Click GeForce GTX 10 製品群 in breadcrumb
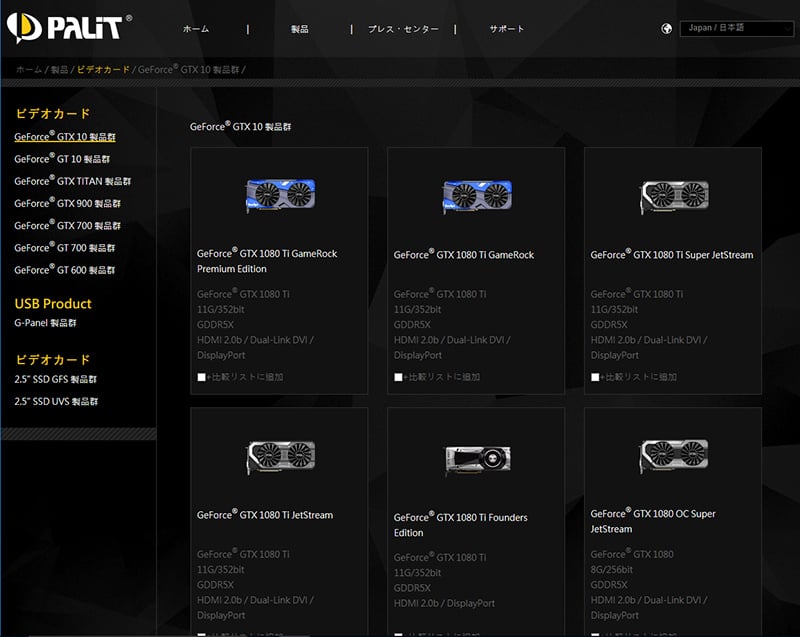This screenshot has height=637, width=800. 188,69
